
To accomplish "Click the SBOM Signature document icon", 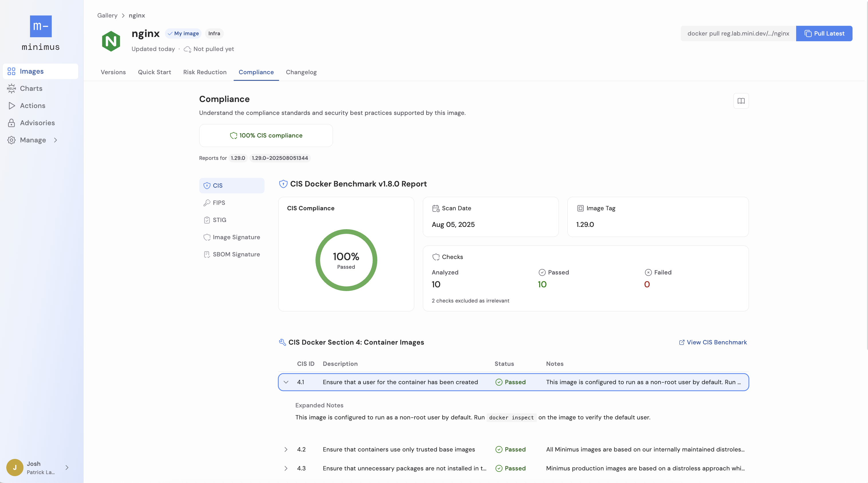I will [207, 254].
